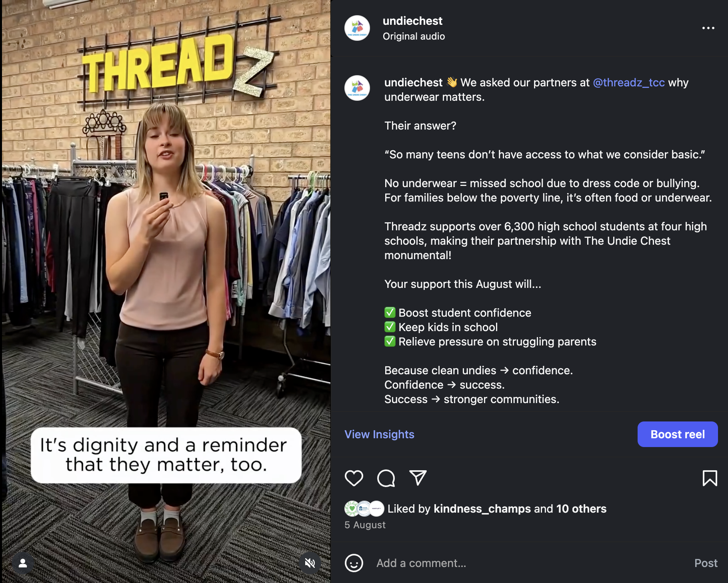Screen dimensions: 728x583
Task: Click Post to submit the comment
Action: [706, 563]
